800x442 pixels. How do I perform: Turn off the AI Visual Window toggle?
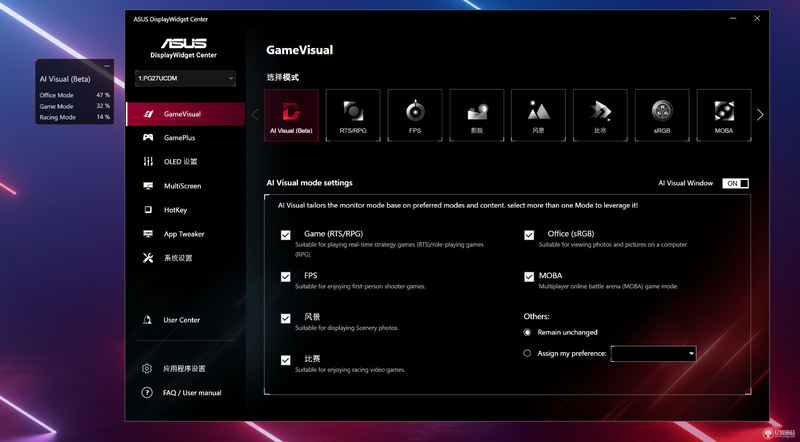tap(736, 183)
